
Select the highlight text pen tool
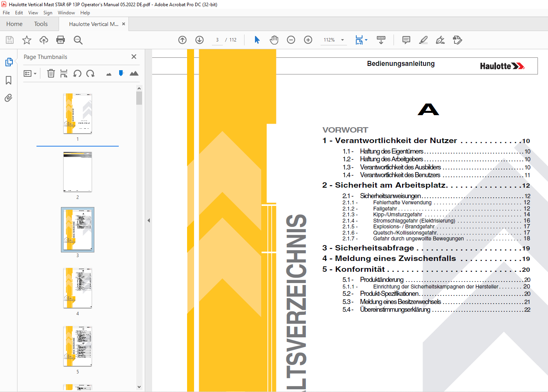coord(423,40)
